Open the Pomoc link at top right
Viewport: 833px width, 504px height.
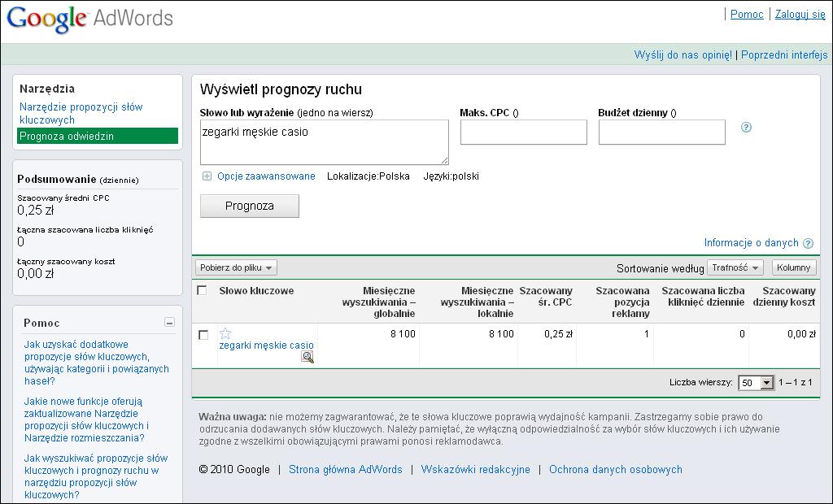point(747,15)
